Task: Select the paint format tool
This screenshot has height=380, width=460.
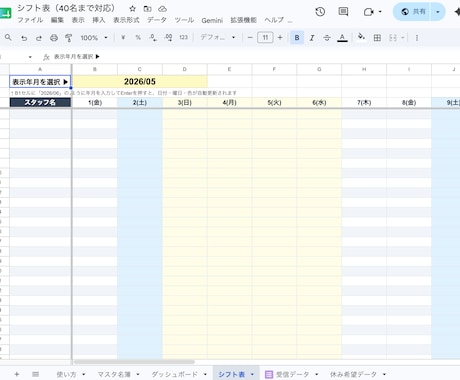Action: [x=69, y=38]
